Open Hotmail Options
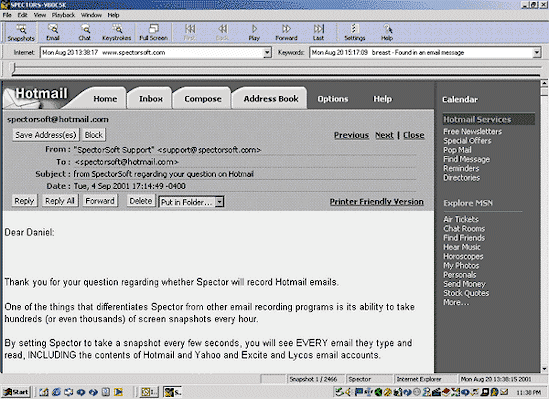 point(333,99)
